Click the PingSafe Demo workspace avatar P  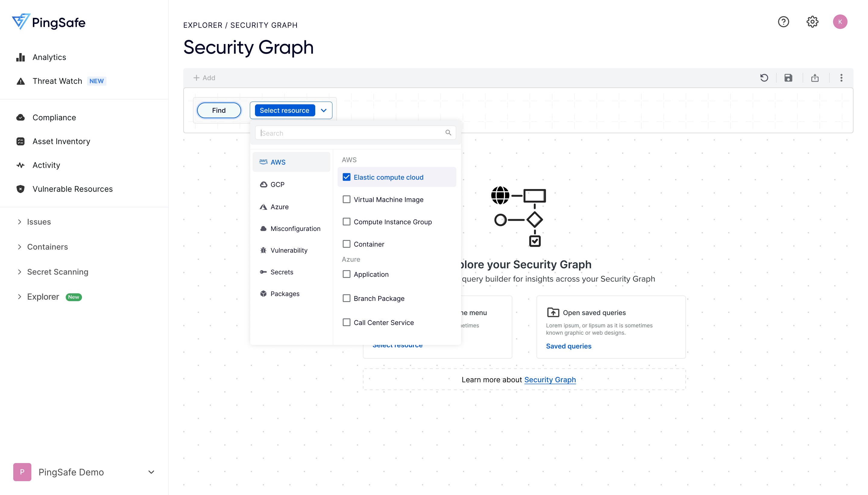point(22,471)
